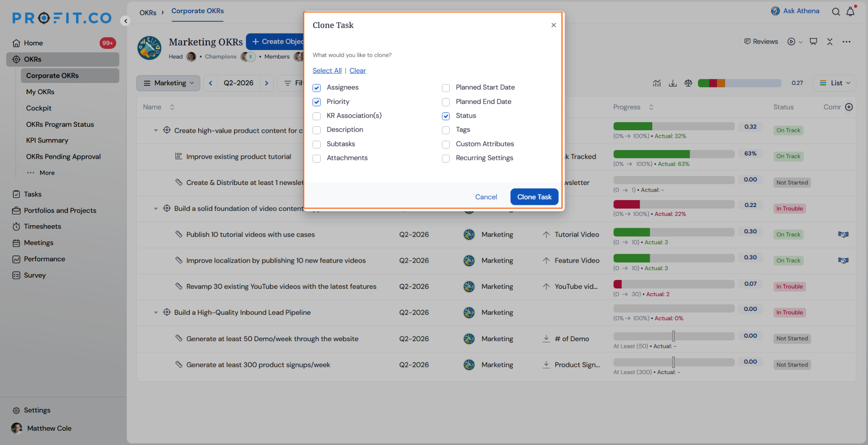Go to Timesheets in sidebar
This screenshot has height=445, width=868.
coord(42,227)
